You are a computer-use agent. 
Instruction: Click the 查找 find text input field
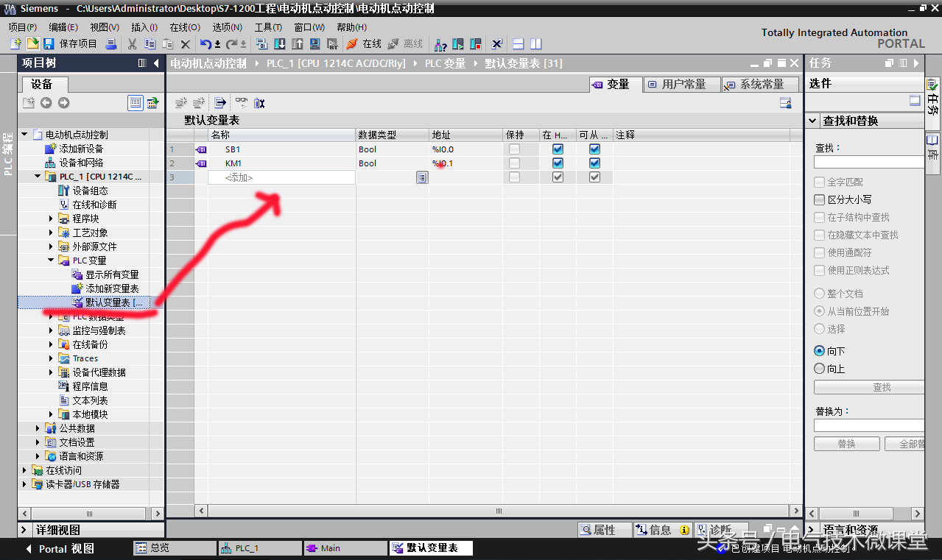click(x=869, y=162)
